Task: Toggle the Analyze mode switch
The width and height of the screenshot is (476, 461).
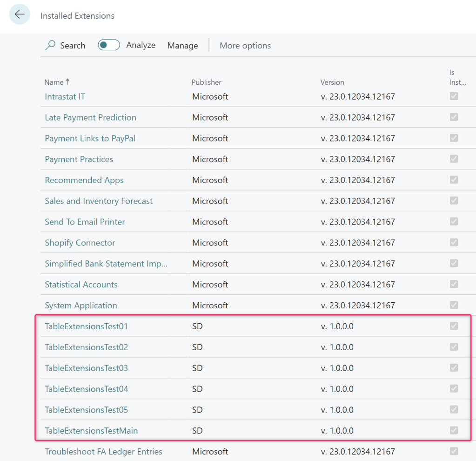Action: tap(109, 45)
